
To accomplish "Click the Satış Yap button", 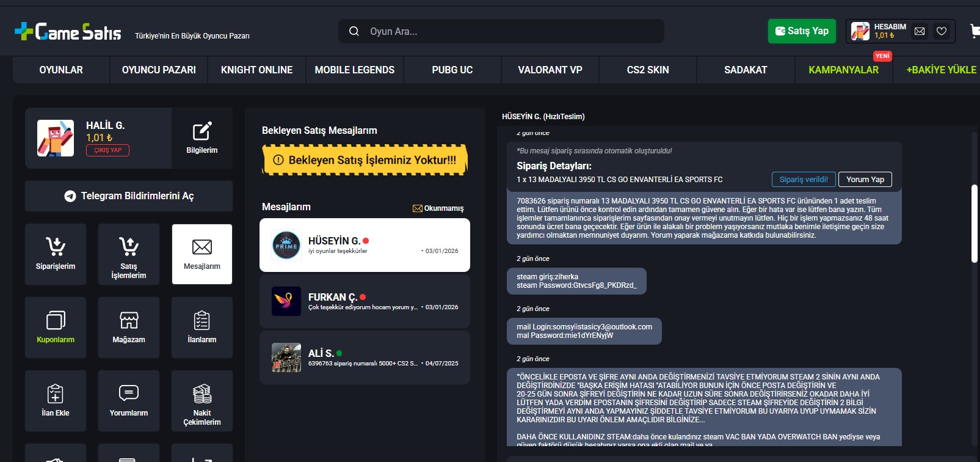I will tap(802, 31).
